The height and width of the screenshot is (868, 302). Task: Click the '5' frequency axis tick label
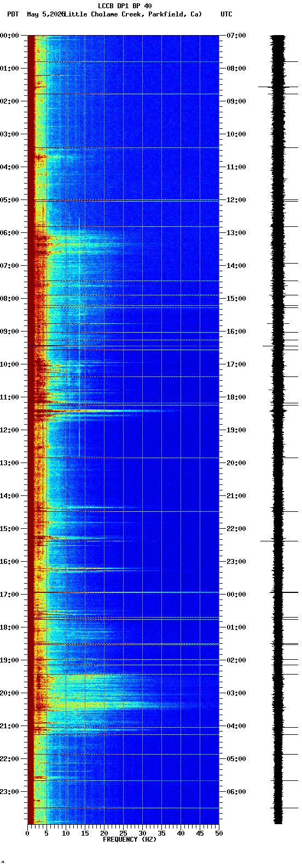[x=47, y=833]
